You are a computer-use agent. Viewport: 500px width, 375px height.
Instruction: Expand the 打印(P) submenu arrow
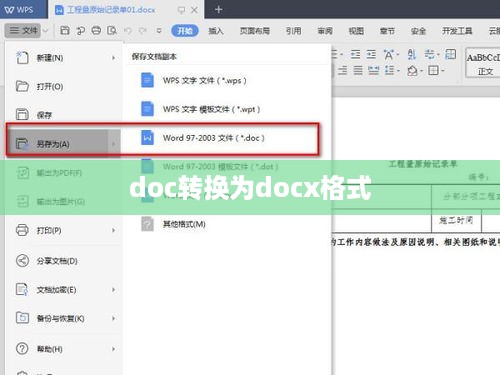[x=114, y=230]
